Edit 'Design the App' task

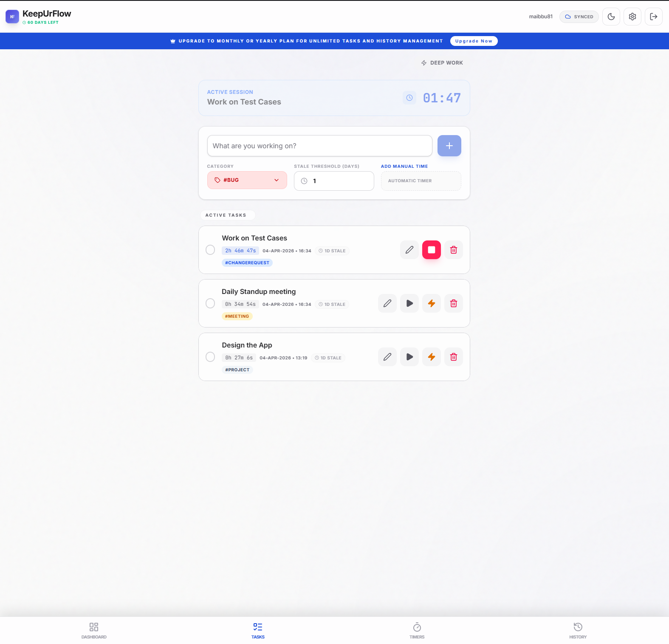[387, 357]
